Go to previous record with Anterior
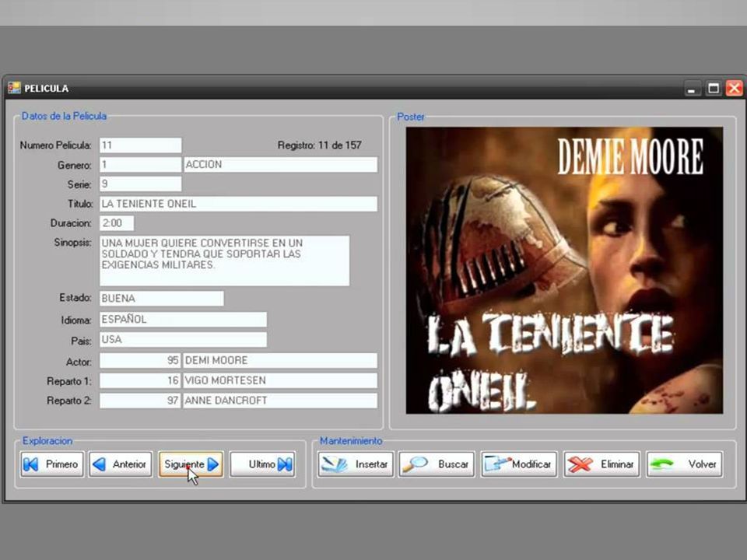Screen dimensions: 747x560 point(121,464)
